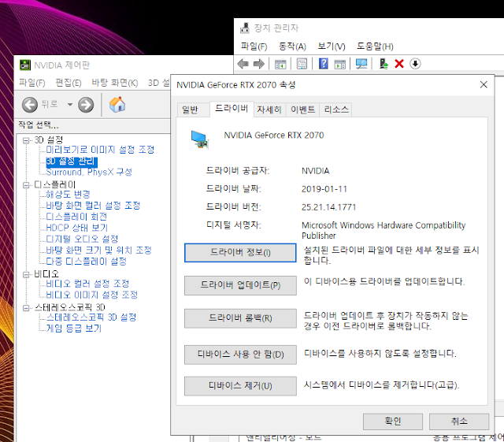Click the 작업 선택... header label
The width and height of the screenshot is (504, 442).
pyautogui.click(x=39, y=124)
